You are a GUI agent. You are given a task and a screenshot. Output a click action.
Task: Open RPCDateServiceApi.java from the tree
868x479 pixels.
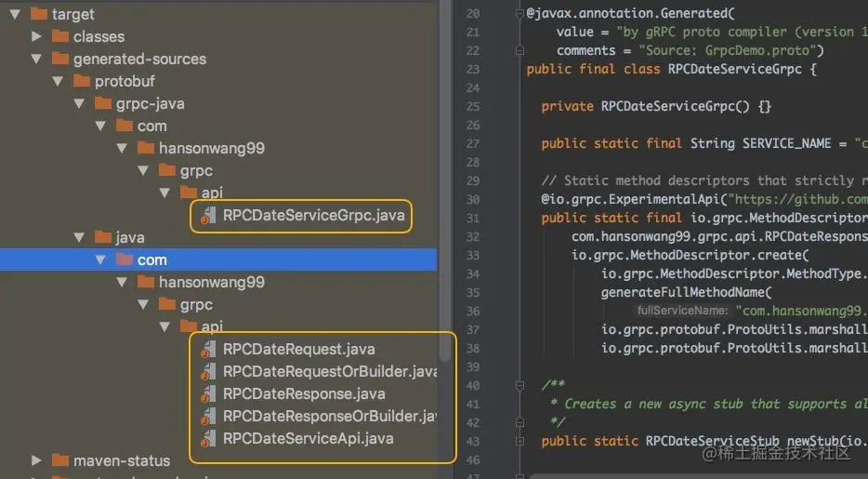308,439
